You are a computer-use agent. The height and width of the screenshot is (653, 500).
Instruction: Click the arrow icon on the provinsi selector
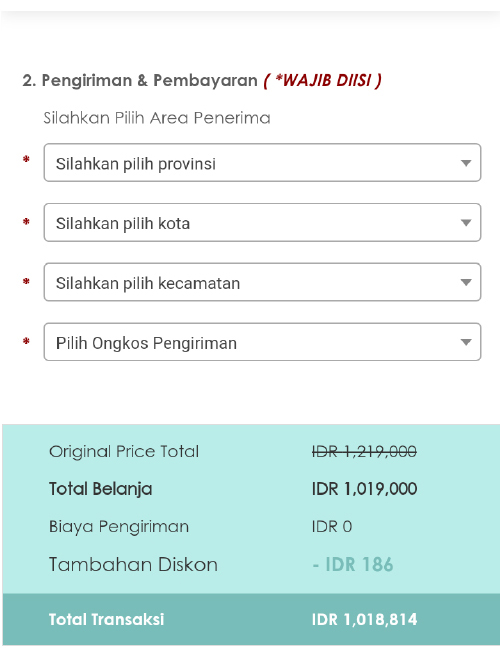coord(466,163)
